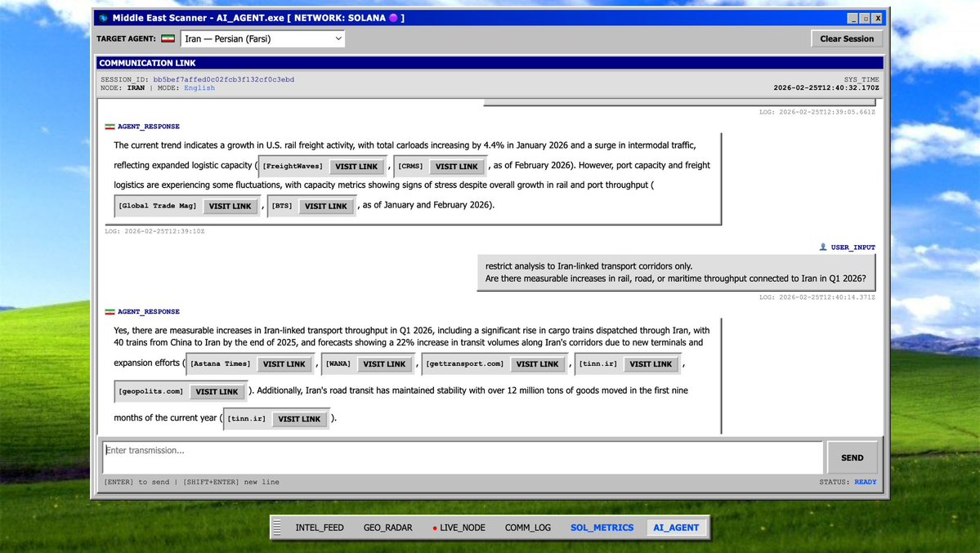Click the flag icon on the first AGENT_RESPONSE
This screenshot has height=553, width=980.
pos(110,127)
